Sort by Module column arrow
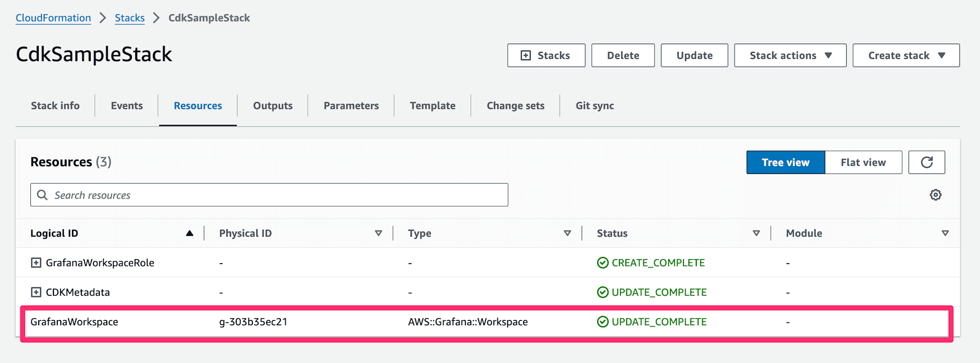The height and width of the screenshot is (363, 980). [945, 233]
